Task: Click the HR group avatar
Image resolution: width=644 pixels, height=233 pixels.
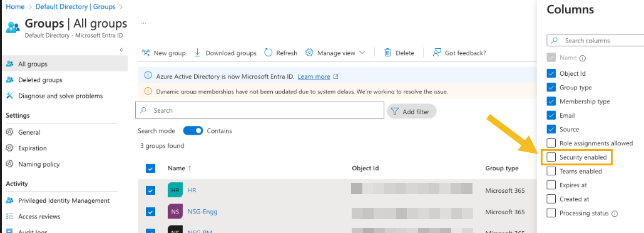Action: pos(175,190)
